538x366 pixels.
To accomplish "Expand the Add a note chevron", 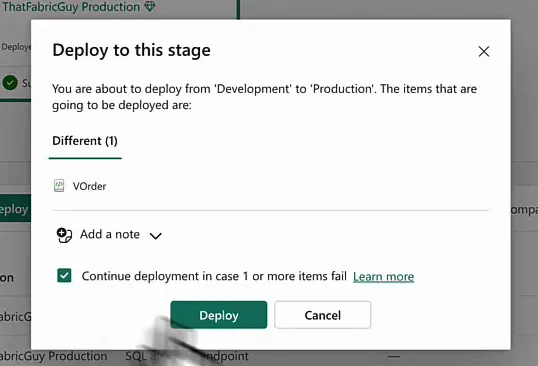I will [155, 236].
